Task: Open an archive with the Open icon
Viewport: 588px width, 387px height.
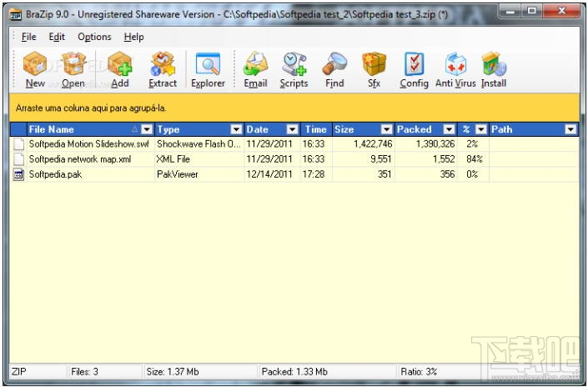Action: 73,63
